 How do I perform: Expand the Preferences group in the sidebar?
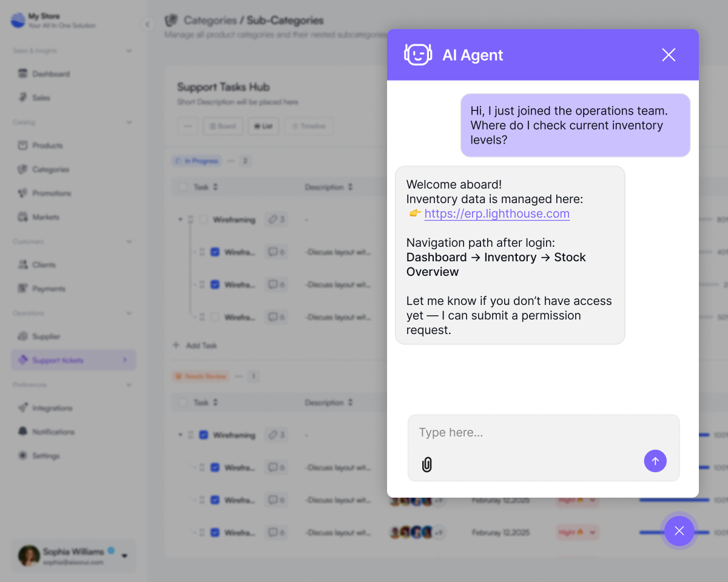[x=129, y=384]
